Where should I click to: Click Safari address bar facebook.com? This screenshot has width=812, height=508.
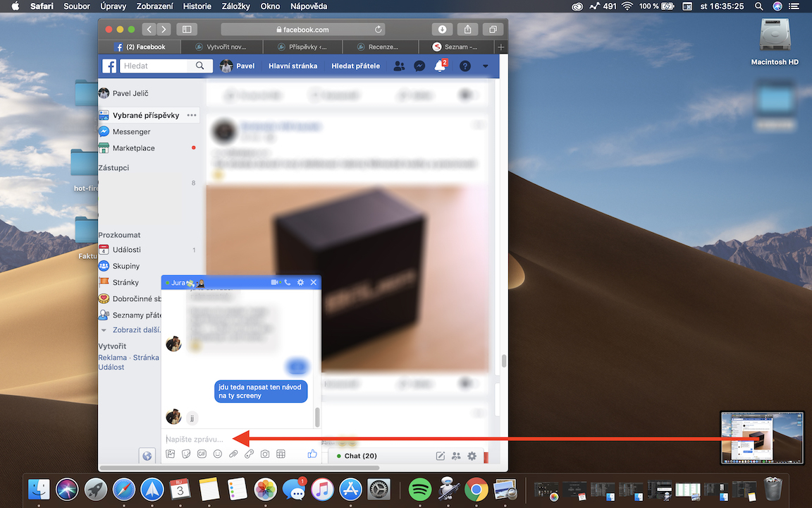tap(303, 30)
